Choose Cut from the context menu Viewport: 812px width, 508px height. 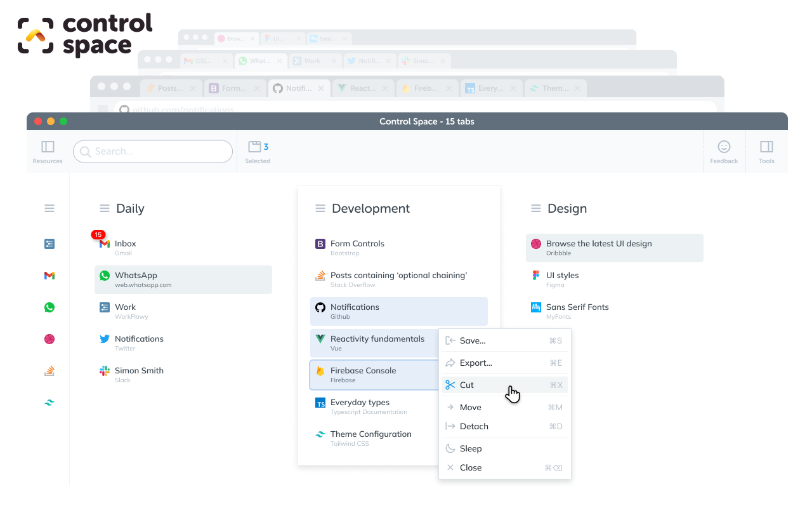point(467,385)
